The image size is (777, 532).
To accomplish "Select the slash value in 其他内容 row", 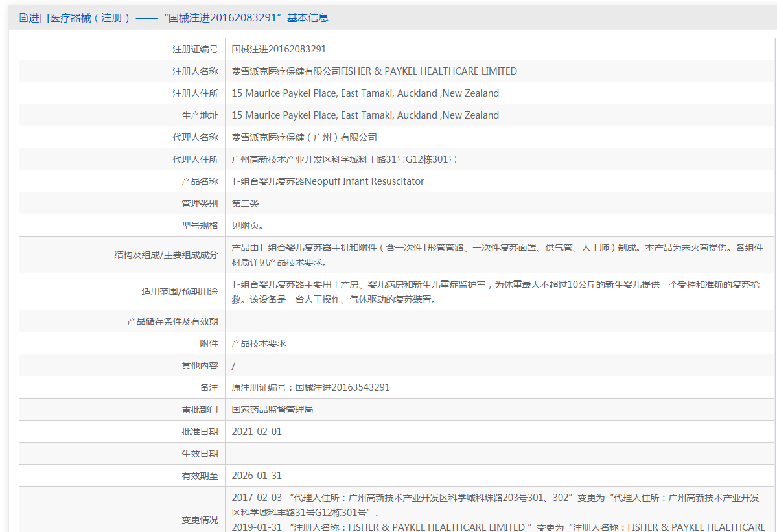I will (x=233, y=365).
